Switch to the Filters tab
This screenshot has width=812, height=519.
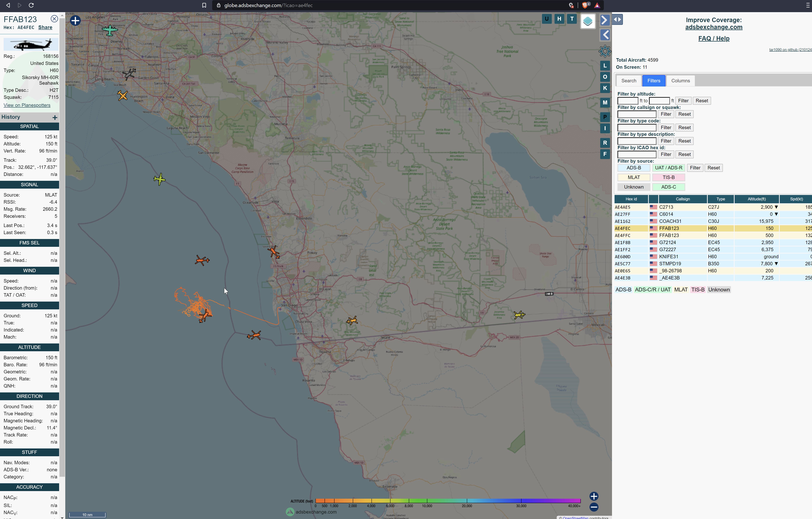[x=654, y=81]
